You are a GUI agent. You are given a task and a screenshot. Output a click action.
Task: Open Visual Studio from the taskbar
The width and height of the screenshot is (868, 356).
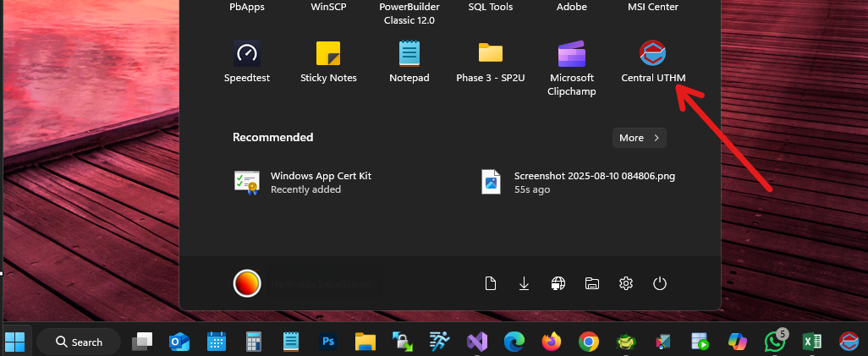tap(476, 342)
